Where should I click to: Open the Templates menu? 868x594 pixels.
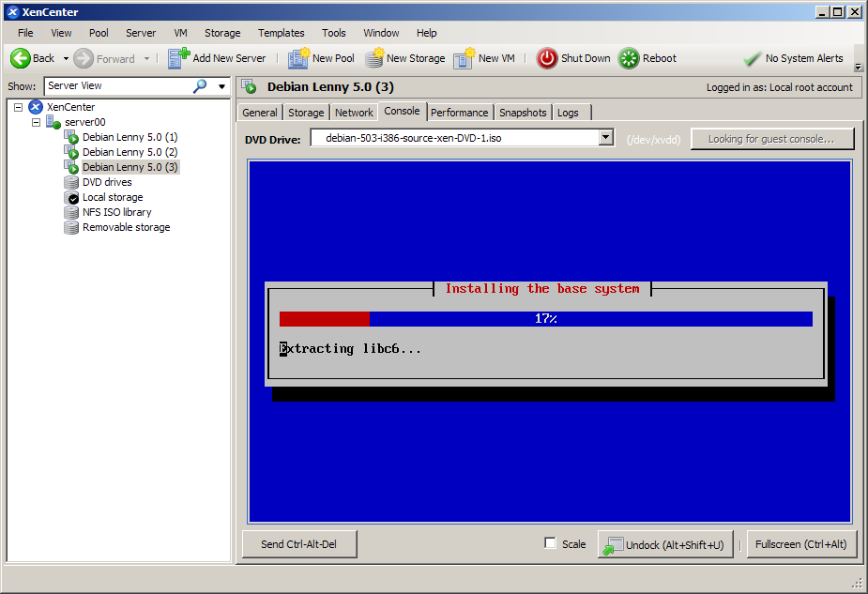281,33
